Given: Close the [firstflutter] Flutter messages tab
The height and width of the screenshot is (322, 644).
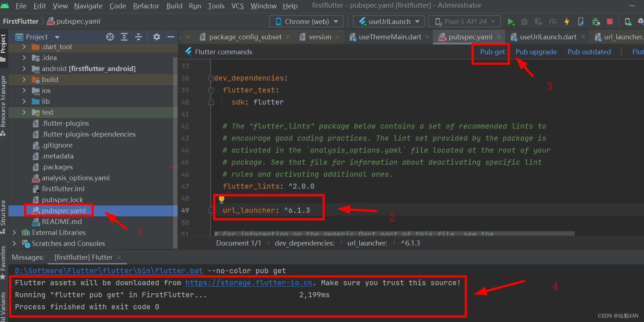Looking at the screenshot, I should click(118, 257).
